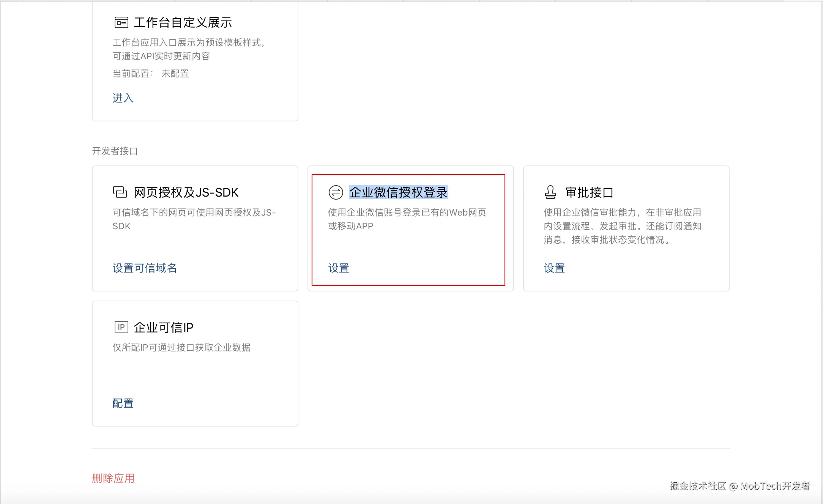
Task: Click the workbench custom display icon
Action: point(121,23)
